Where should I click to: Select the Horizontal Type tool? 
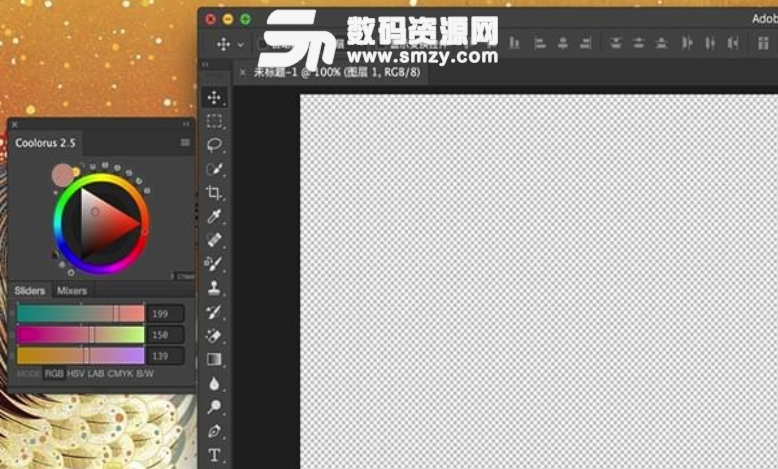[x=214, y=455]
